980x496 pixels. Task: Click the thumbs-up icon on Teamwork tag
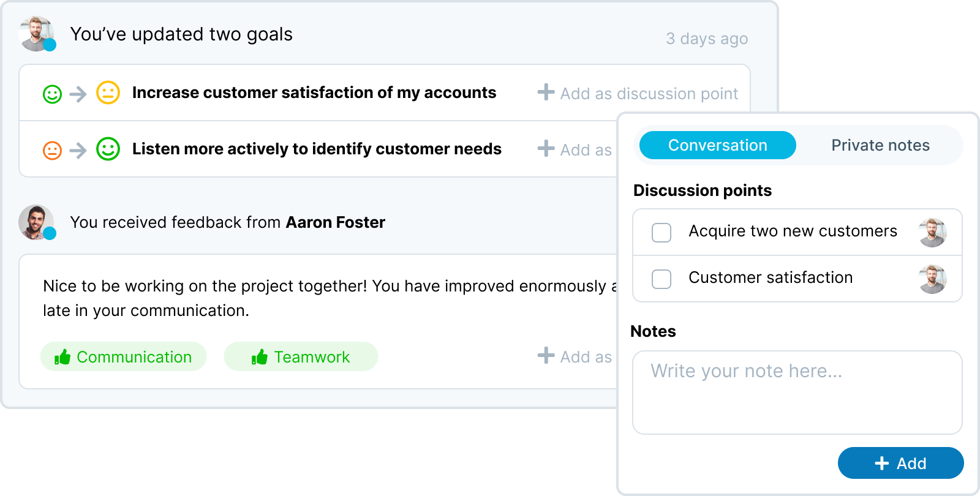[260, 357]
